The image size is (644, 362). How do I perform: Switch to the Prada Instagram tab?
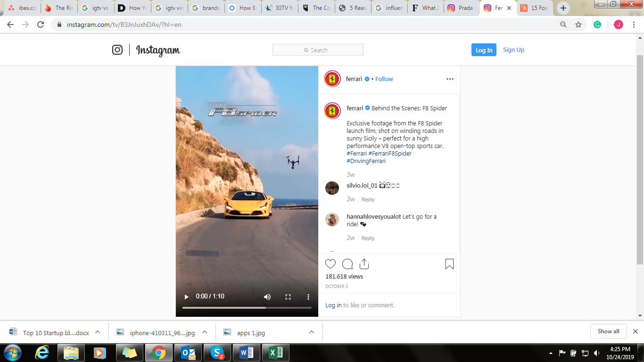[462, 8]
